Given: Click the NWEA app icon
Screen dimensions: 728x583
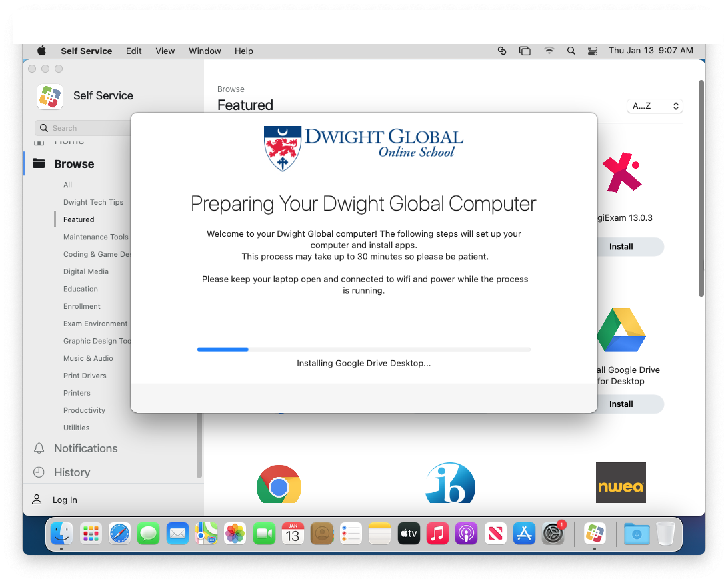Looking at the screenshot, I should [x=620, y=482].
